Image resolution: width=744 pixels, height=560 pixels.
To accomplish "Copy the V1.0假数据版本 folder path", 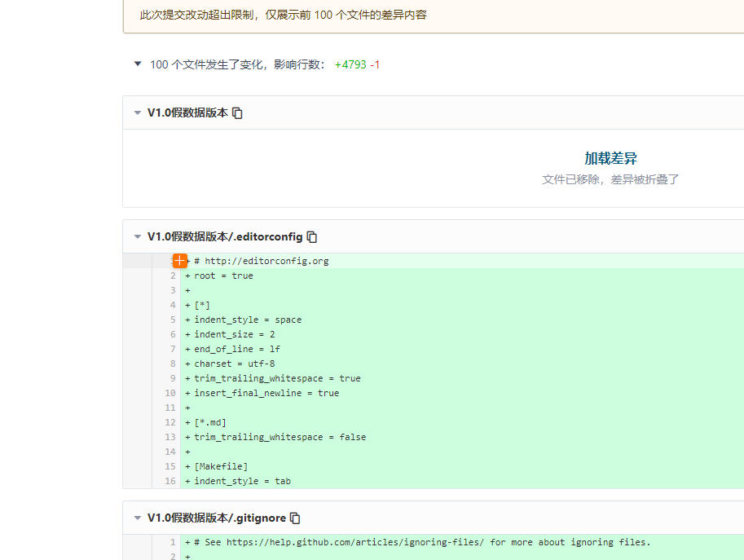I will (237, 113).
